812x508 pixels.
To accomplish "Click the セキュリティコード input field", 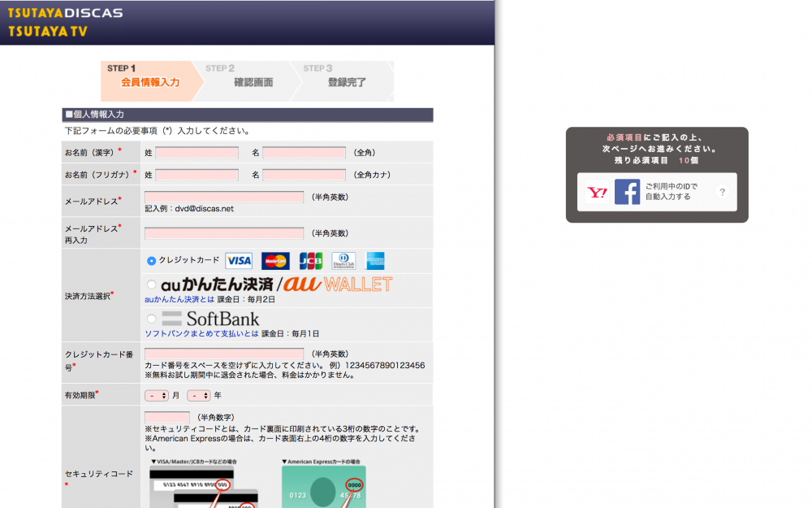I will pos(167,417).
